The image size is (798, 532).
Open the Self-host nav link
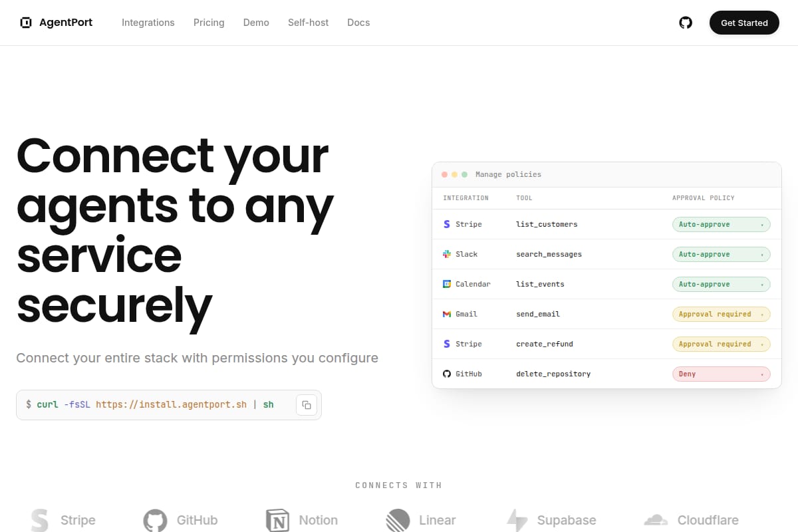click(x=308, y=23)
